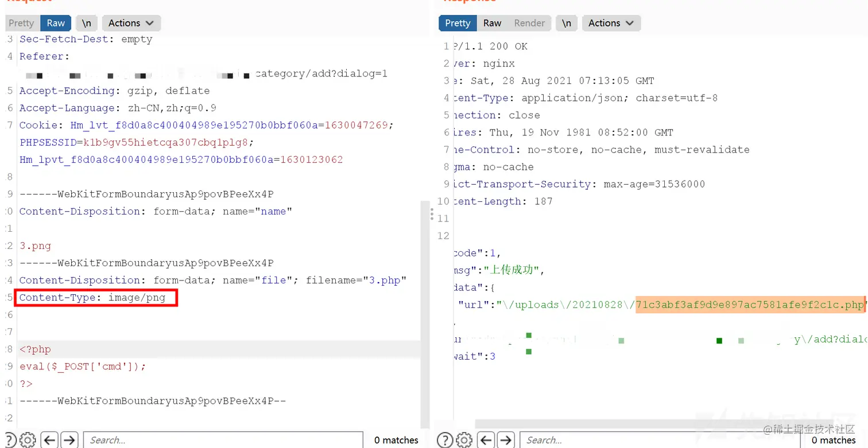Image resolution: width=868 pixels, height=448 pixels.
Task: Click the Thu, 19 Nov 1981 expires line
Action: click(x=563, y=132)
